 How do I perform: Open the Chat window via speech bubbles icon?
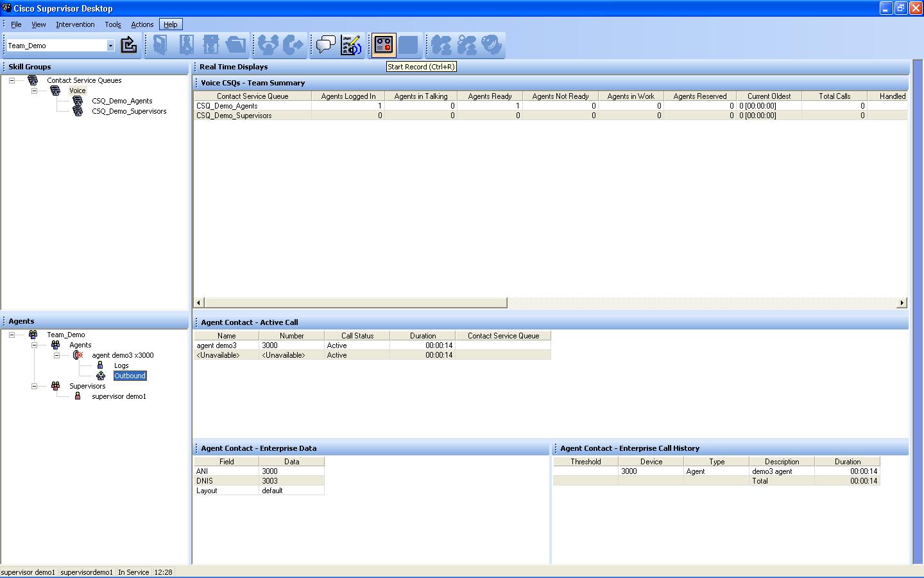coord(325,45)
